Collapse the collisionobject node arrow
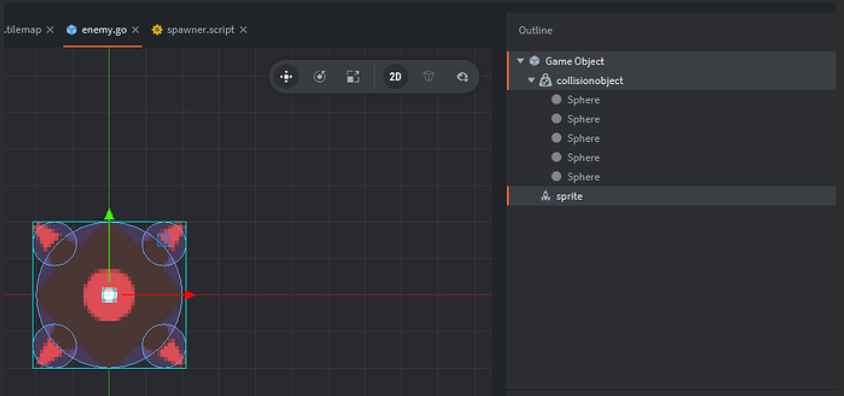Viewport: 844px width, 396px height. click(x=531, y=81)
